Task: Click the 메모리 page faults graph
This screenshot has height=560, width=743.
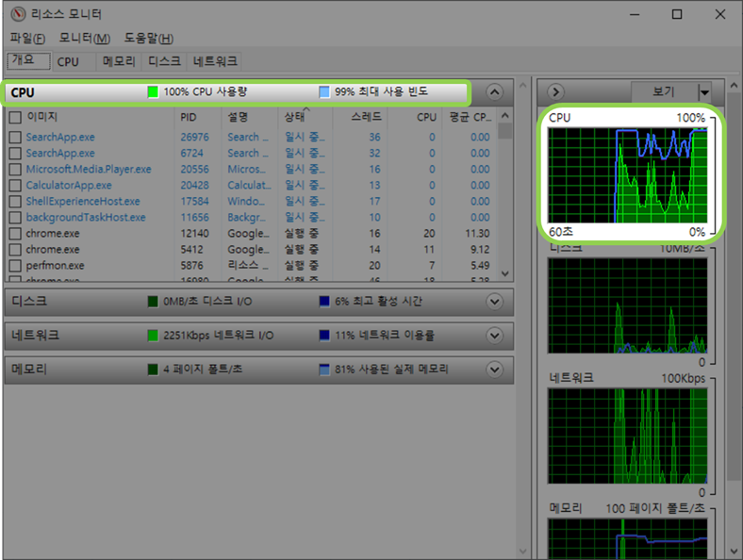Action: [627, 538]
